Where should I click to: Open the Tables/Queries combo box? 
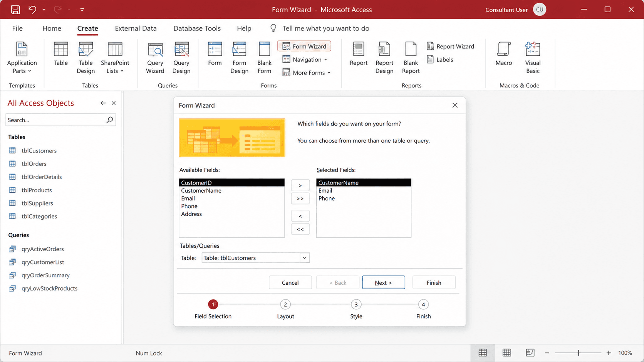(x=256, y=258)
